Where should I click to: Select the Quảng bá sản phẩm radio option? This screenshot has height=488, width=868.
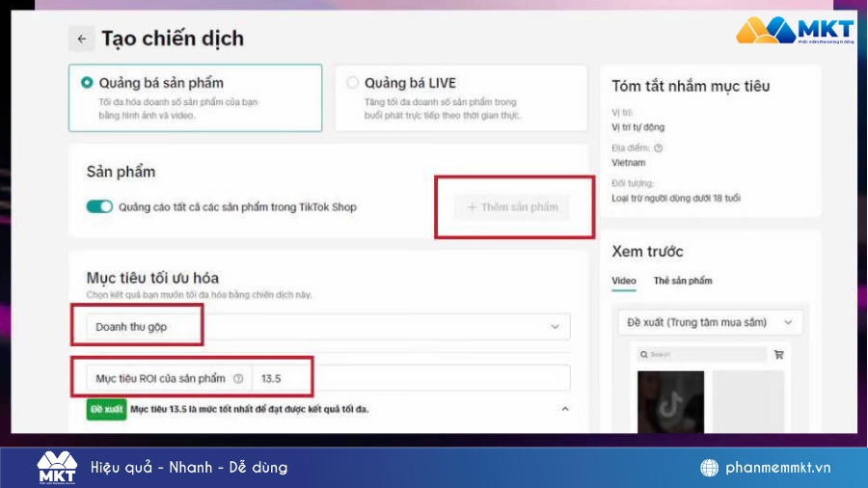point(88,83)
